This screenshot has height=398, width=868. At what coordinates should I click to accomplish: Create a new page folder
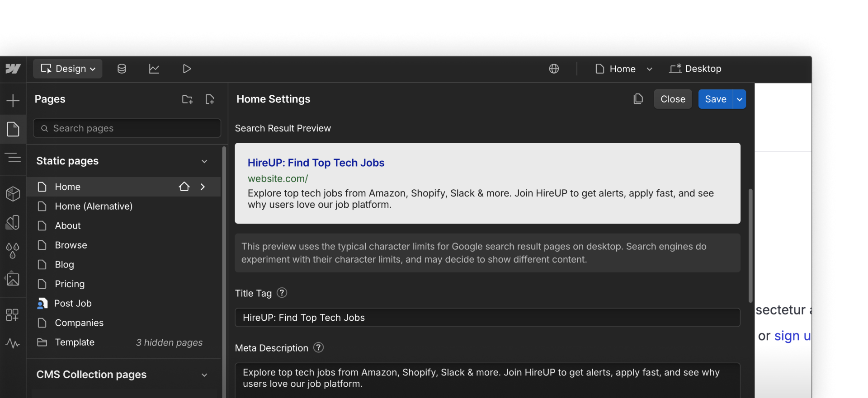(x=187, y=99)
